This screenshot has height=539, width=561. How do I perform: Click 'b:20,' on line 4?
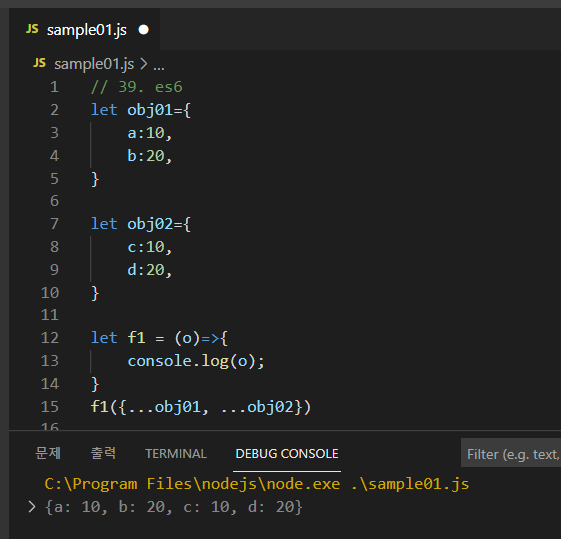pyautogui.click(x=150, y=156)
